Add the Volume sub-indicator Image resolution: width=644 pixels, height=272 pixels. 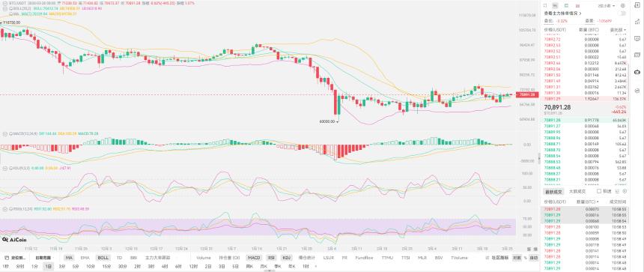click(x=203, y=258)
